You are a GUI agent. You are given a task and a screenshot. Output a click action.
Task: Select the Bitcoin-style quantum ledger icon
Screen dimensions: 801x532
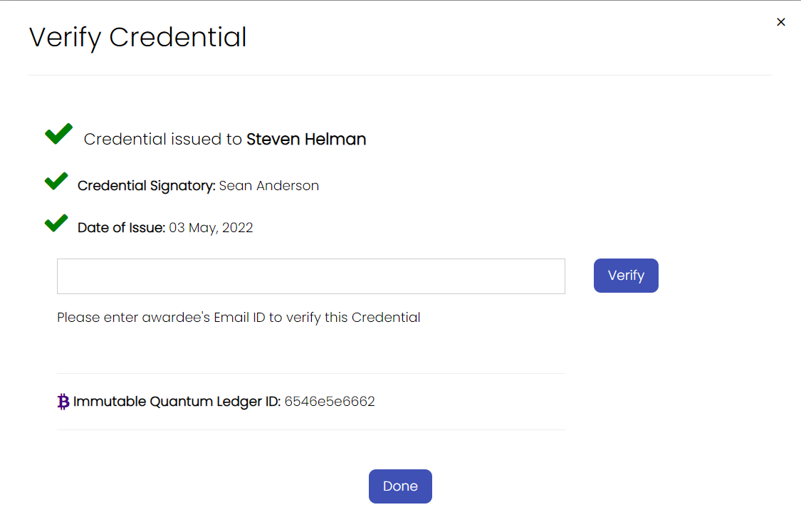[x=63, y=401]
